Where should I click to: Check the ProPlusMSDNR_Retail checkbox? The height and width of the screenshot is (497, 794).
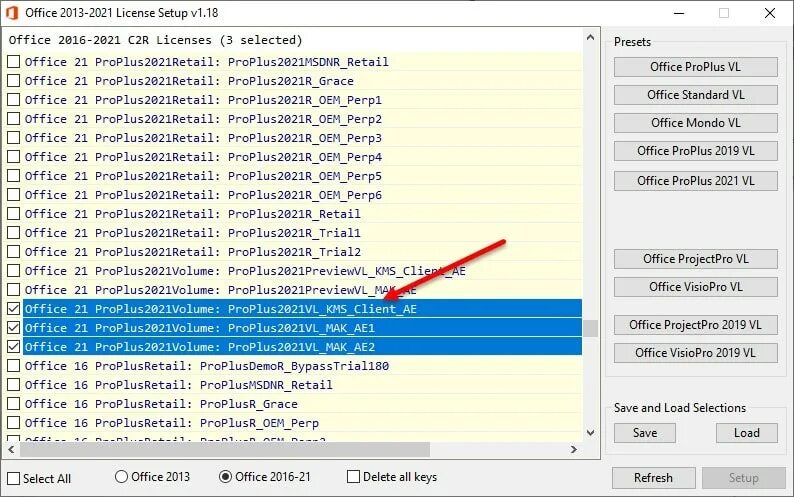[x=14, y=385]
